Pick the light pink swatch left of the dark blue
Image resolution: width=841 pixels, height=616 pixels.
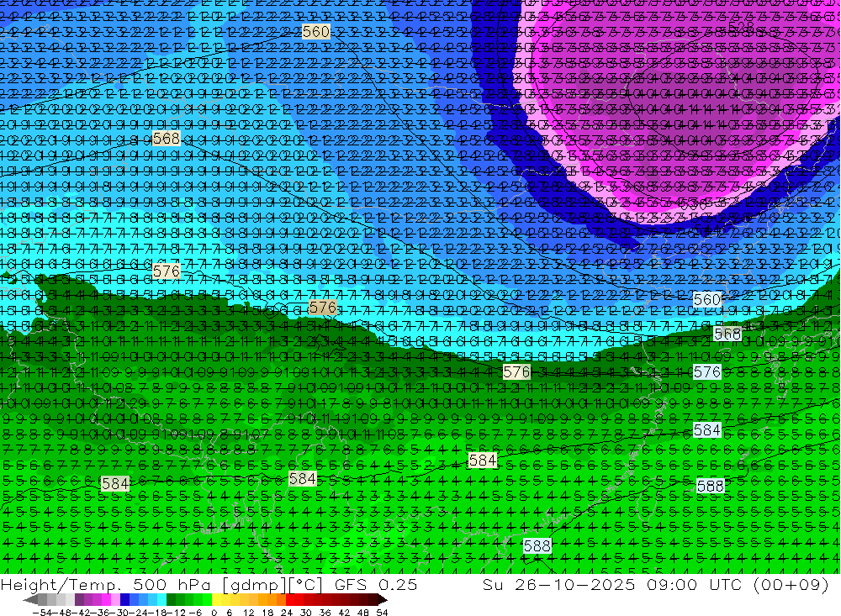tap(115, 600)
